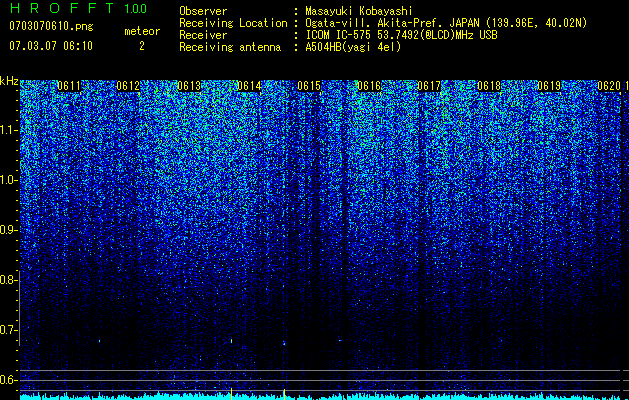Click the Receiving Location label
The image size is (629, 400).
pyautogui.click(x=233, y=23)
